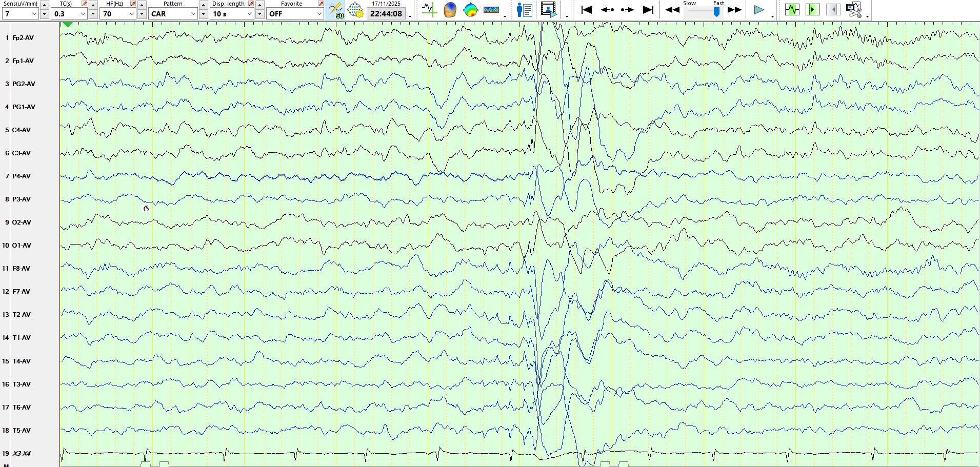Expand the arrow after the clip cutting icon
This screenshot has height=467, width=980.
[x=867, y=16]
